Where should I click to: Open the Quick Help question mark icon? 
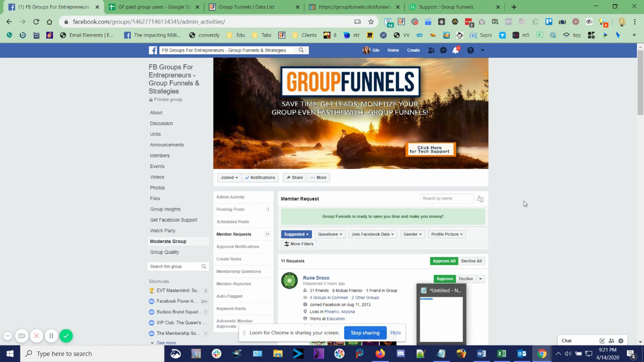pos(470,50)
